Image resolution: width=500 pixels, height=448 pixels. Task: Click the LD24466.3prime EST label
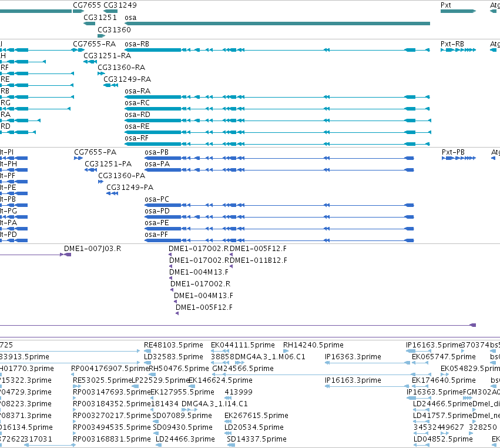(185, 439)
